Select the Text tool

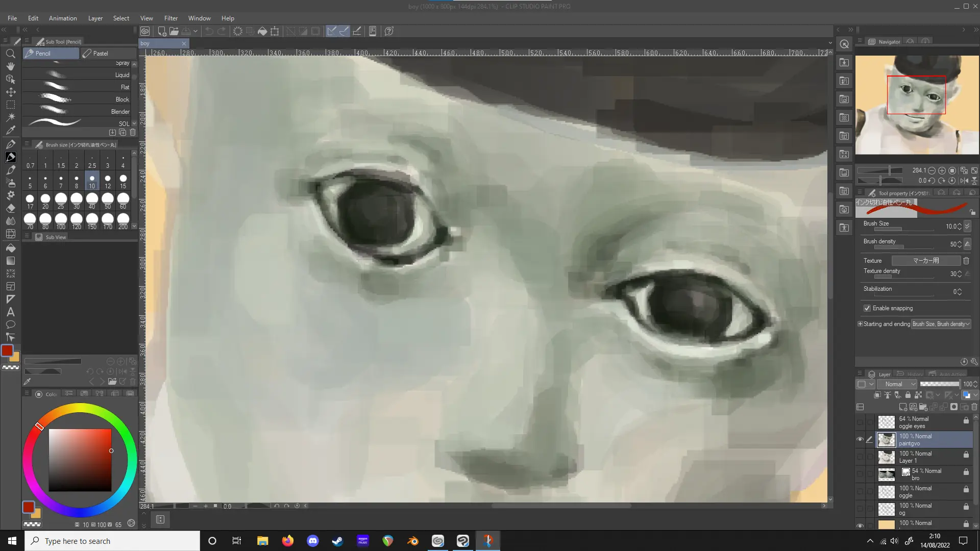point(10,312)
